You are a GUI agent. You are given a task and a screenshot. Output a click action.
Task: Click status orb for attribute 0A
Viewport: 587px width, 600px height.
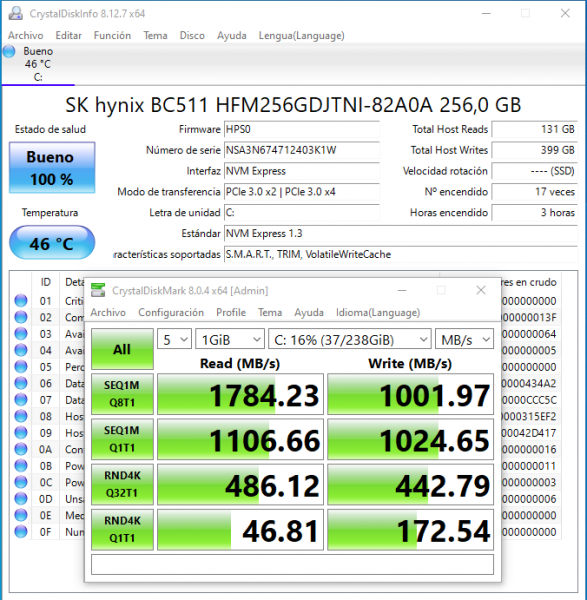click(21, 449)
